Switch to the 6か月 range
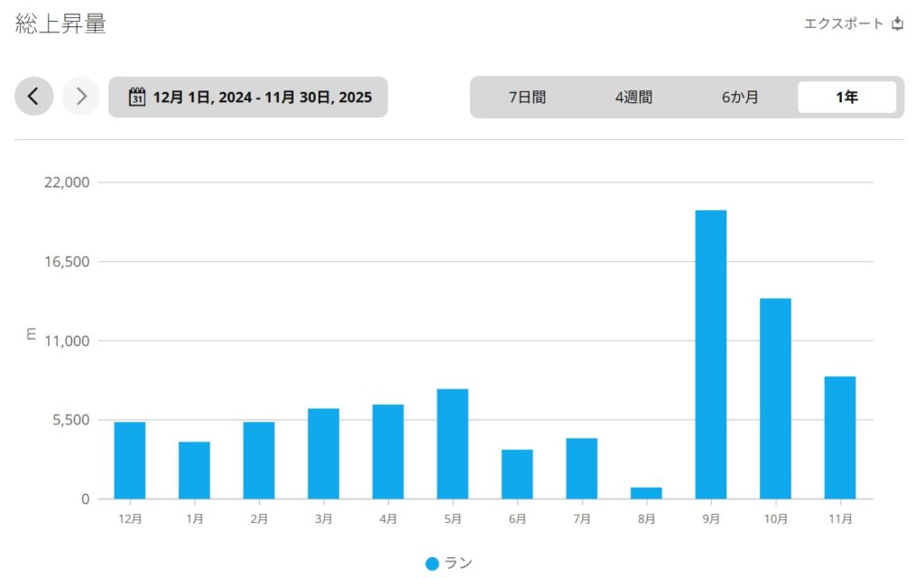The image size is (924, 578). pyautogui.click(x=740, y=98)
